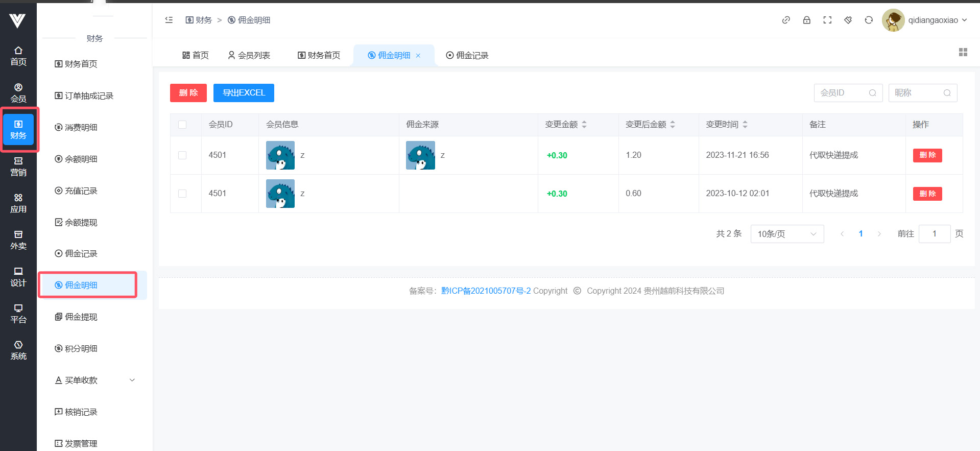Click the 导出EXCEL button
This screenshot has width=980, height=451.
click(244, 93)
